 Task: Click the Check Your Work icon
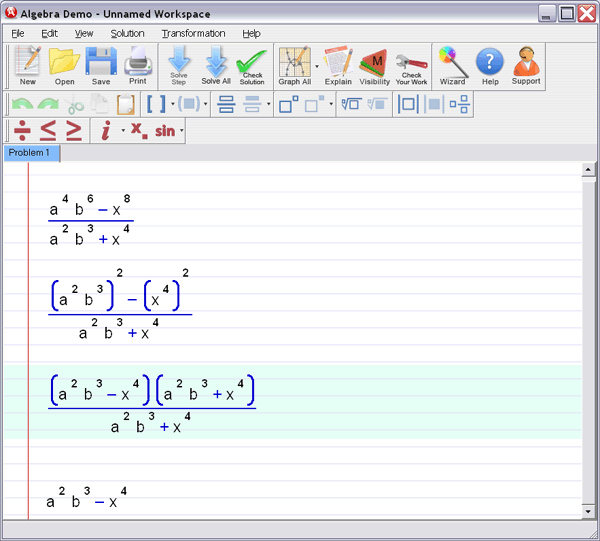(411, 66)
